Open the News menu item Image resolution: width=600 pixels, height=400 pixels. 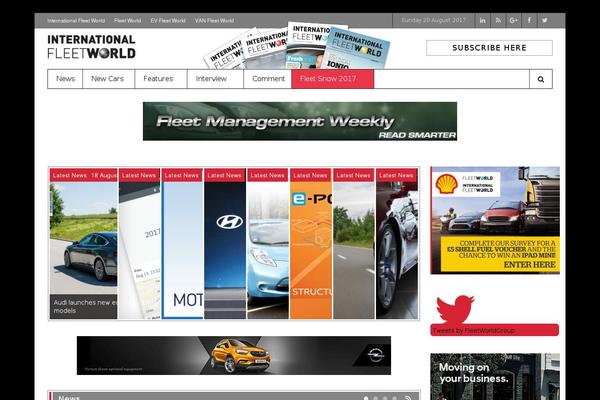point(65,79)
